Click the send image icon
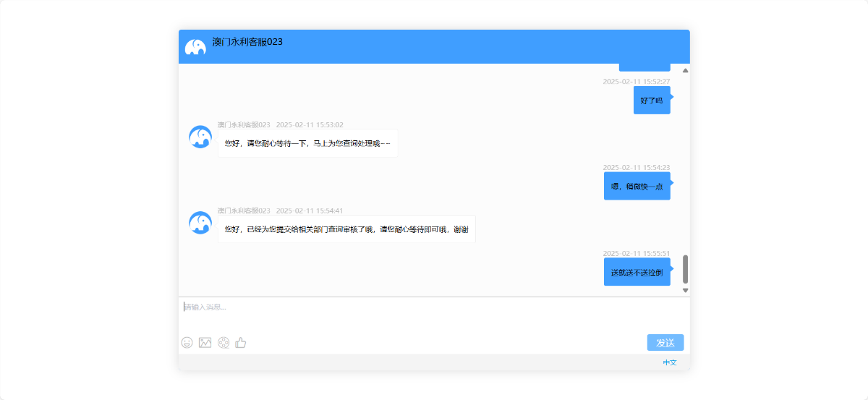 pyautogui.click(x=205, y=342)
